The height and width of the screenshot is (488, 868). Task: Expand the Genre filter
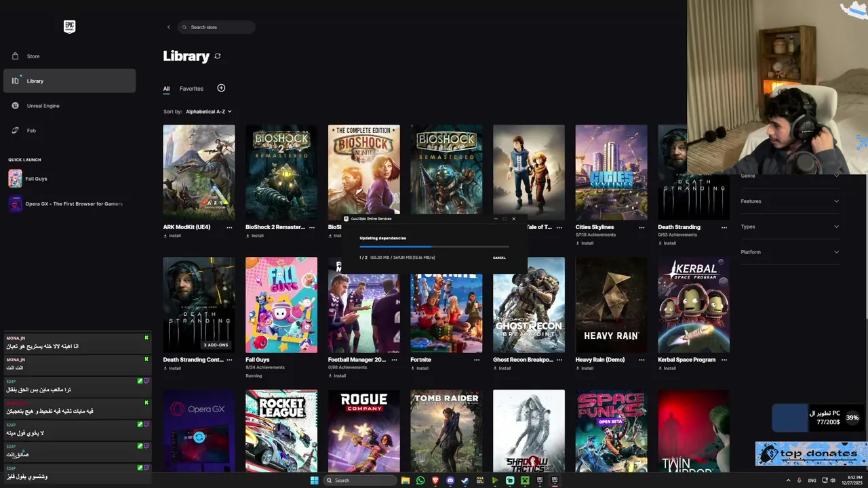point(790,176)
